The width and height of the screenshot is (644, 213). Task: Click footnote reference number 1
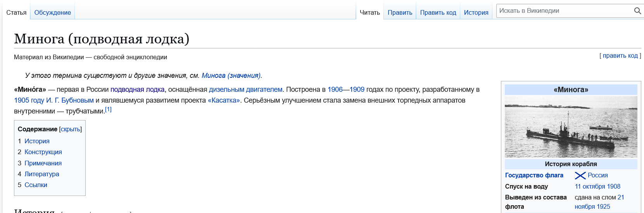coord(108,110)
